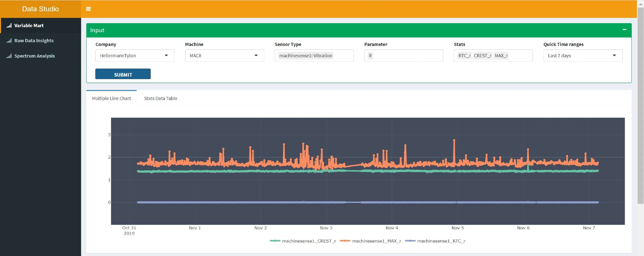Open Variable Mart in the sidebar

(41, 25)
